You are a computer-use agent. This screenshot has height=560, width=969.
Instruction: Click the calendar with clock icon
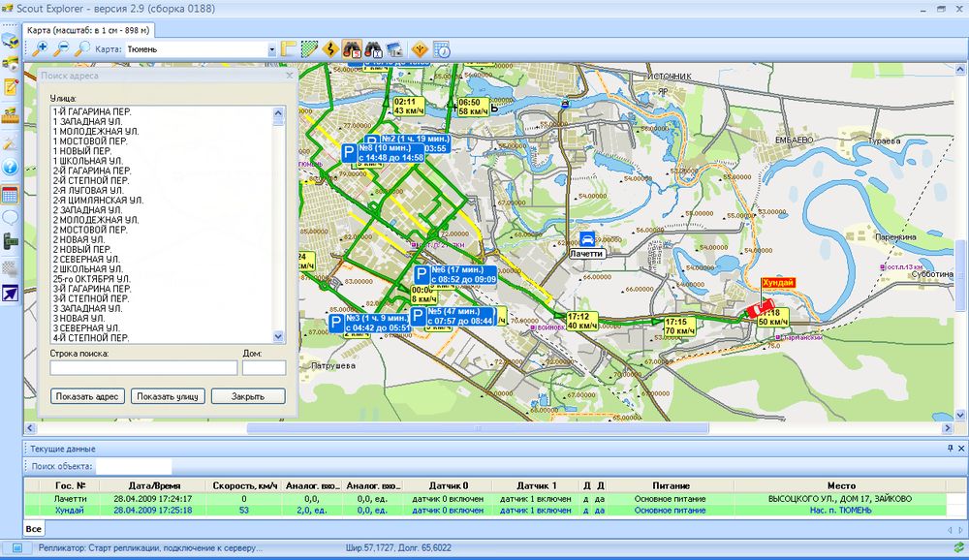[x=441, y=48]
